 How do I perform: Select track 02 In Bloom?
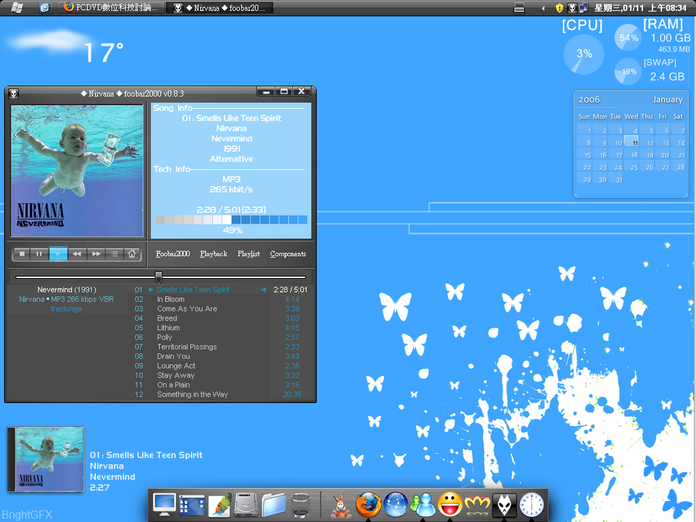click(221, 299)
